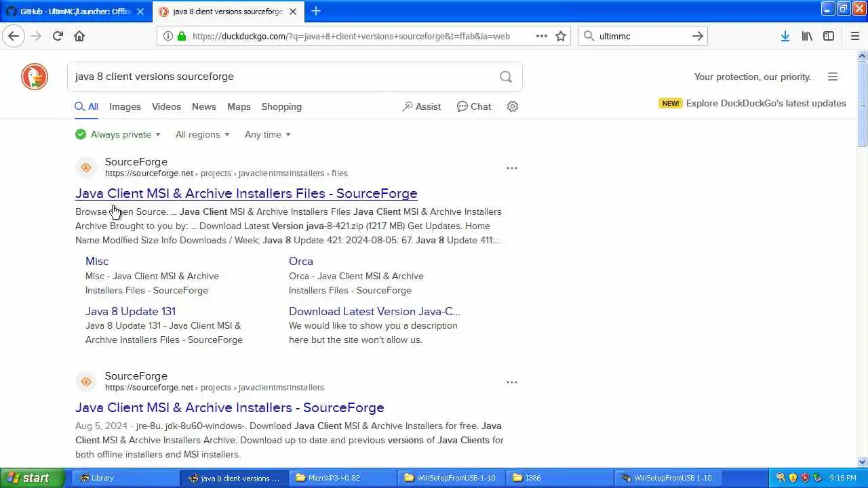868x488 pixels.
Task: Switch to WinSetupFromUSB 1.10 application
Action: 669,478
